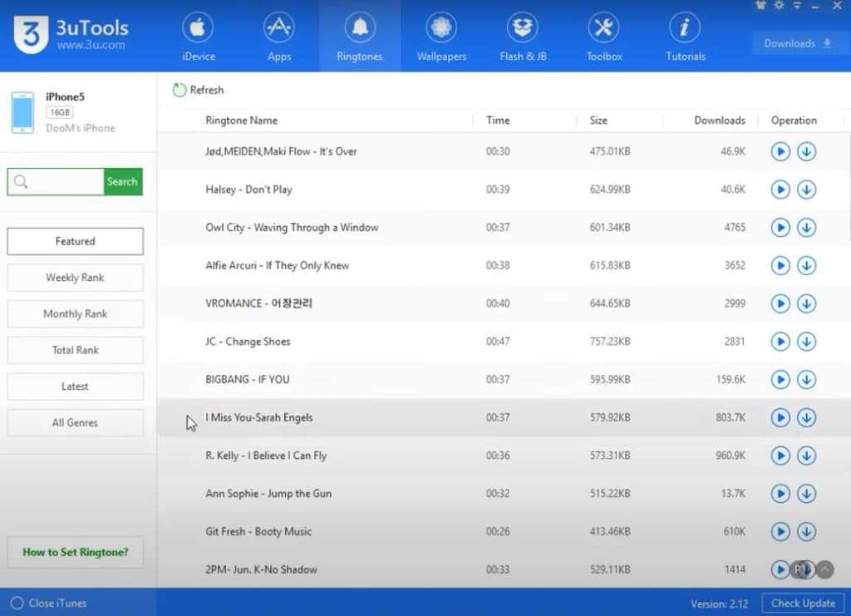The width and height of the screenshot is (851, 616).
Task: Select the Latest category
Action: [76, 387]
